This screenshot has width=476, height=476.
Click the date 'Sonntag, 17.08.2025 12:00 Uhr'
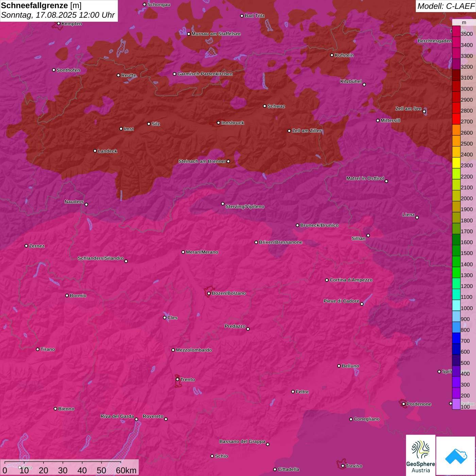click(x=58, y=15)
